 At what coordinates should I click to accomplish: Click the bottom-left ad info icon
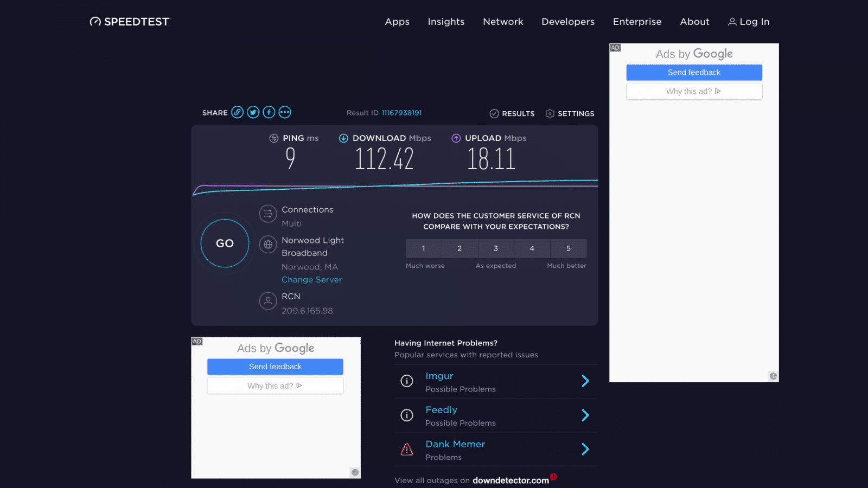point(355,472)
